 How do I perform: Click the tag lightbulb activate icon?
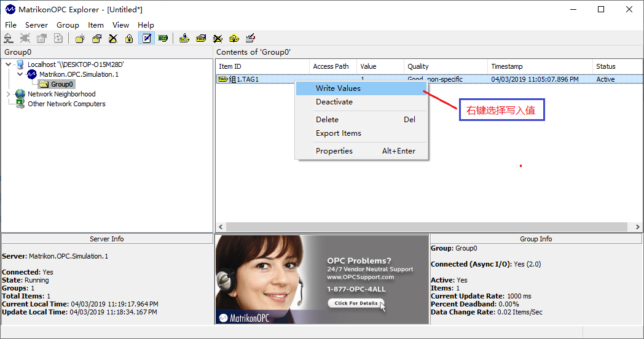[234, 39]
